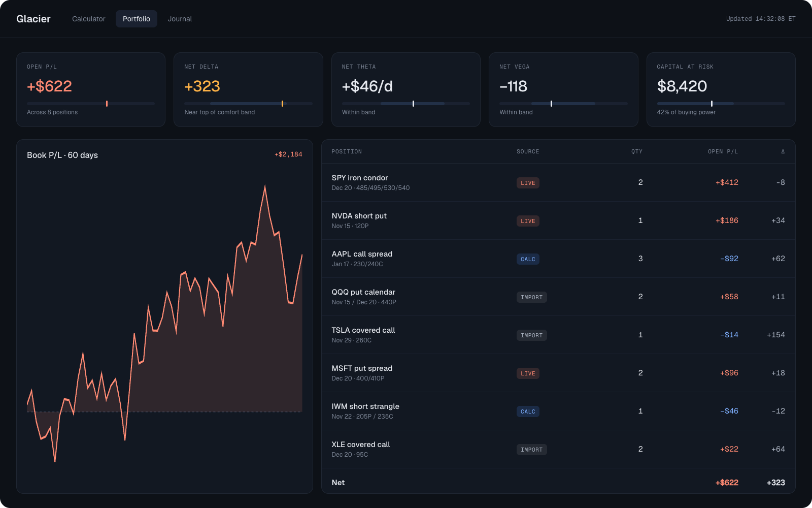Click the Net Delta +323 value

pyautogui.click(x=202, y=86)
